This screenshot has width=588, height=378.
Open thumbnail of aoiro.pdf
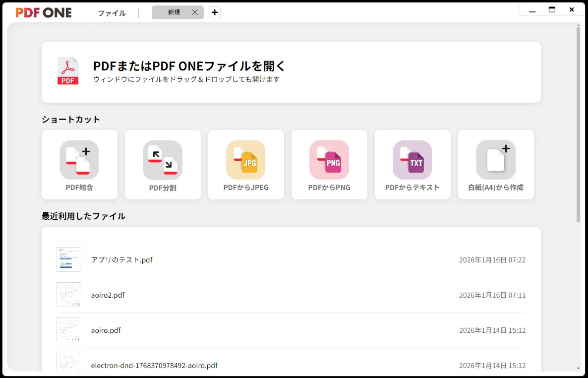pos(69,330)
